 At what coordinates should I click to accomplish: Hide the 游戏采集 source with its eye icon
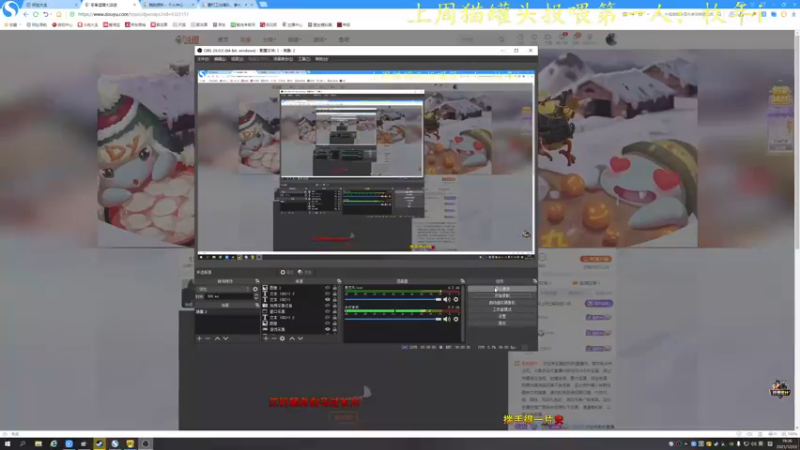click(x=328, y=329)
